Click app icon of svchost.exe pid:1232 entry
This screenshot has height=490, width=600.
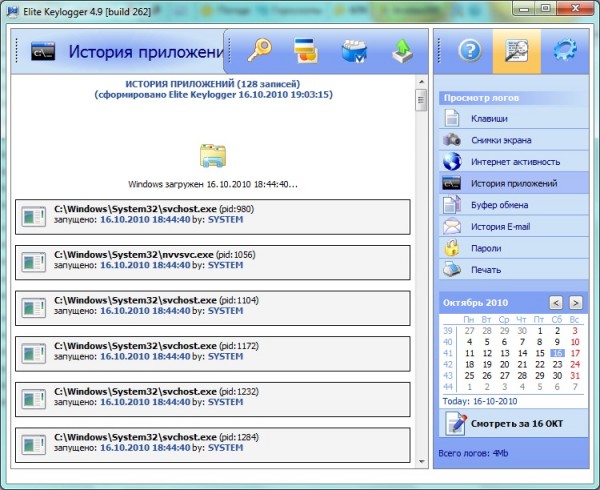tap(34, 399)
